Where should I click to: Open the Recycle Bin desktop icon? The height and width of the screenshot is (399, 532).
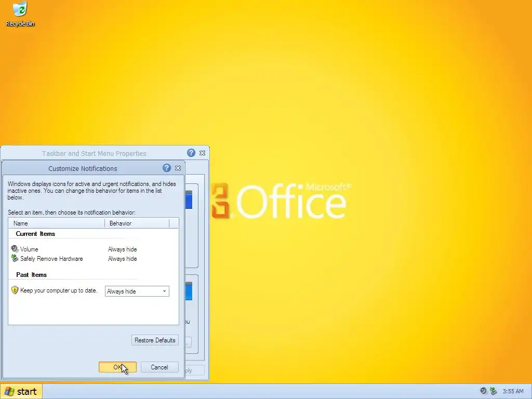click(x=20, y=14)
